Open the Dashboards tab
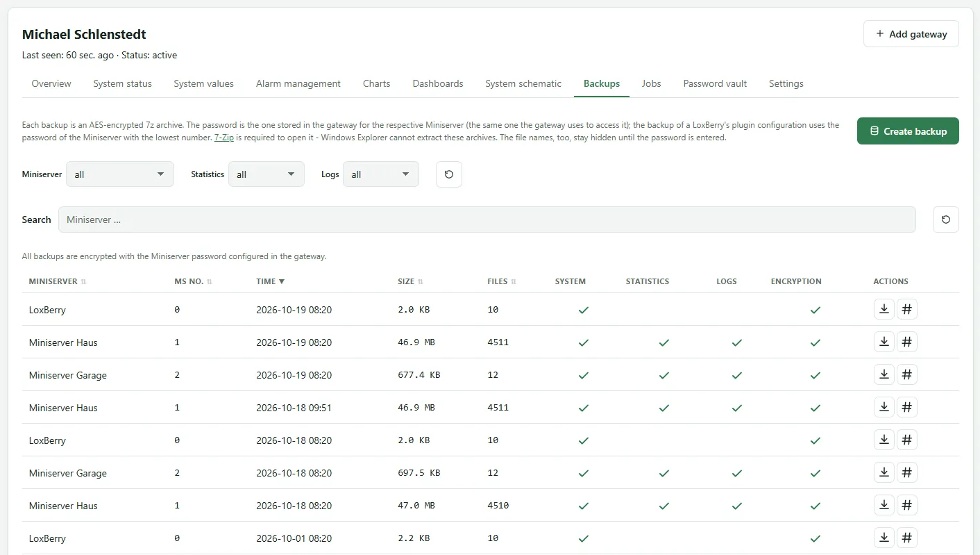The height and width of the screenshot is (555, 980). (x=438, y=83)
